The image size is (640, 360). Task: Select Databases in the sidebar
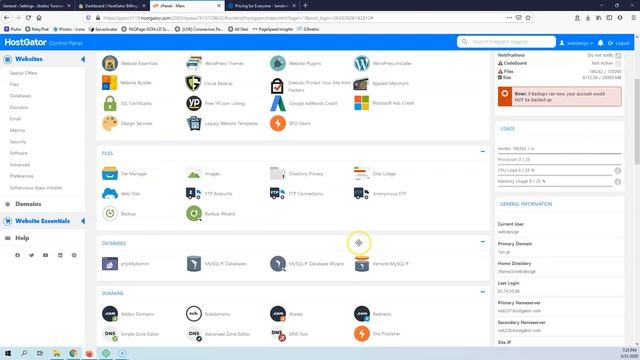tap(20, 96)
